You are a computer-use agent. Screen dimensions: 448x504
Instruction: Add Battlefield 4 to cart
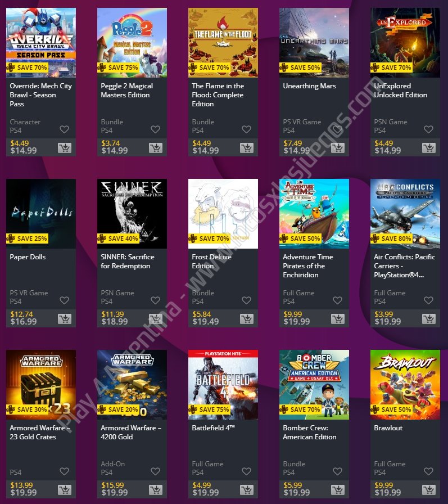tap(247, 490)
